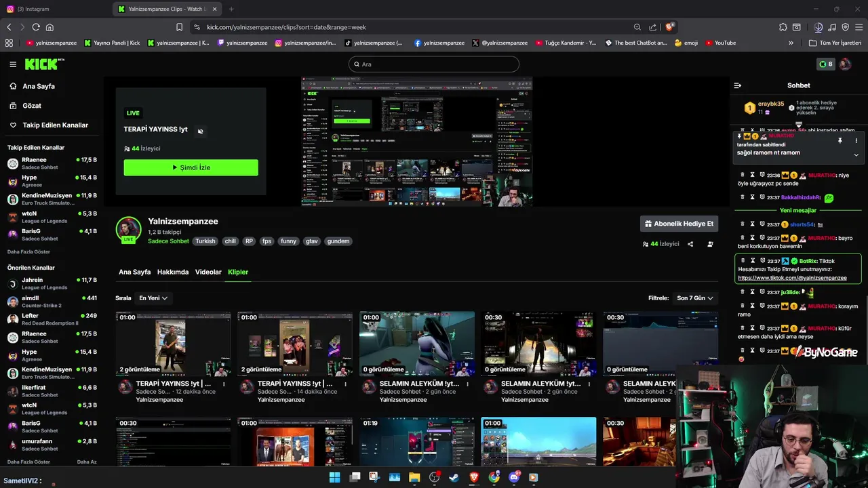868x488 pixels.
Task: Open the Brave Shields lion icon
Action: [669, 27]
